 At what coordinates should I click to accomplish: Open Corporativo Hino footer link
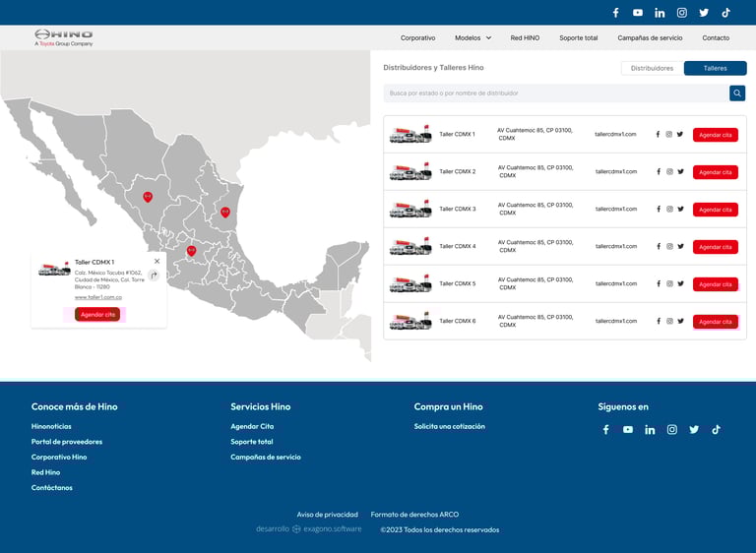coord(59,457)
